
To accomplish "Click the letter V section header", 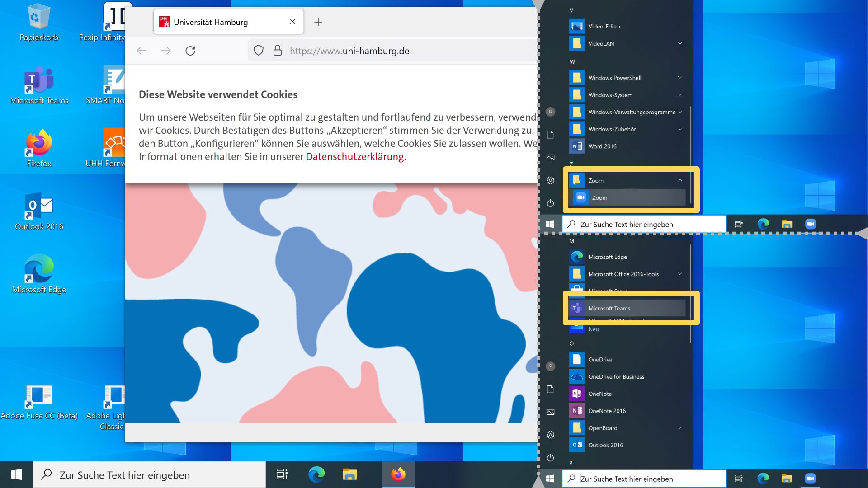I will coord(571,10).
